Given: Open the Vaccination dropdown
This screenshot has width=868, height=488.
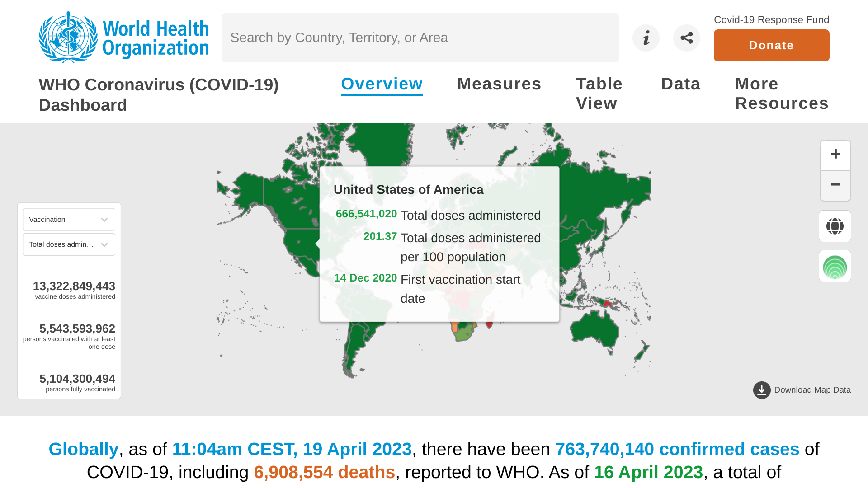Looking at the screenshot, I should [x=69, y=220].
